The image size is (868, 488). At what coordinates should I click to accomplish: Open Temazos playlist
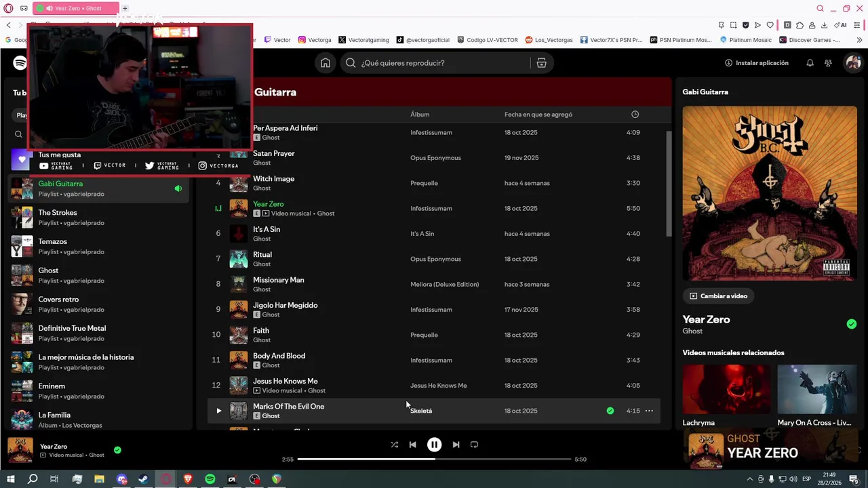[98, 247]
